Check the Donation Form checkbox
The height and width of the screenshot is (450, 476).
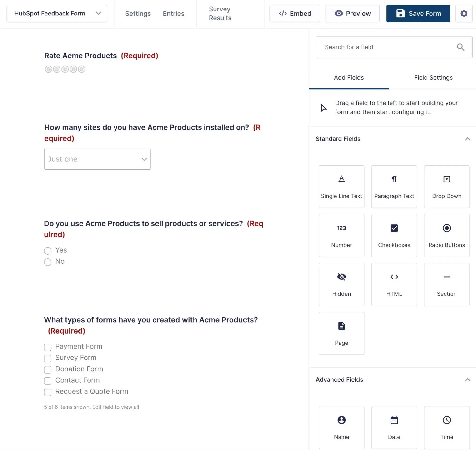(48, 369)
